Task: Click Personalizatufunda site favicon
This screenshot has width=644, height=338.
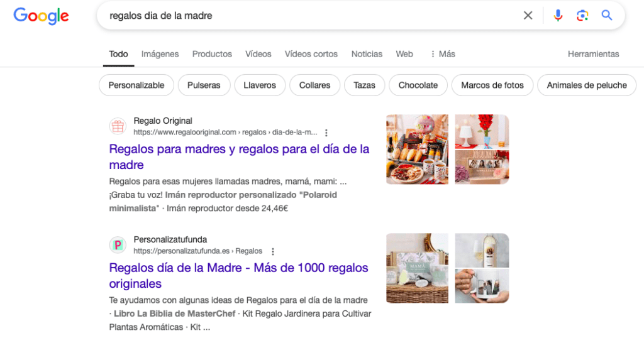Action: click(118, 245)
